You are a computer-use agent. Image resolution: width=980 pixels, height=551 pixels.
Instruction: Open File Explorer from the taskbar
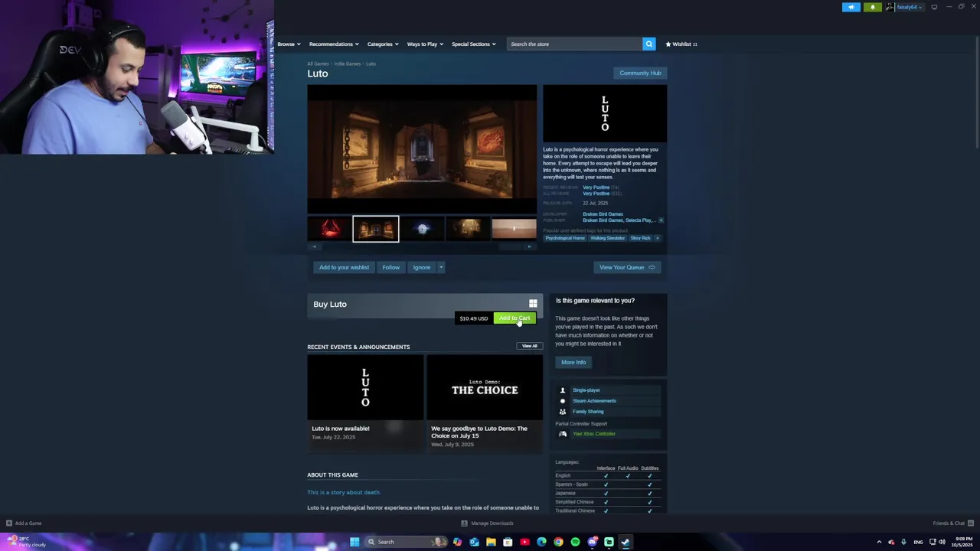tap(491, 542)
